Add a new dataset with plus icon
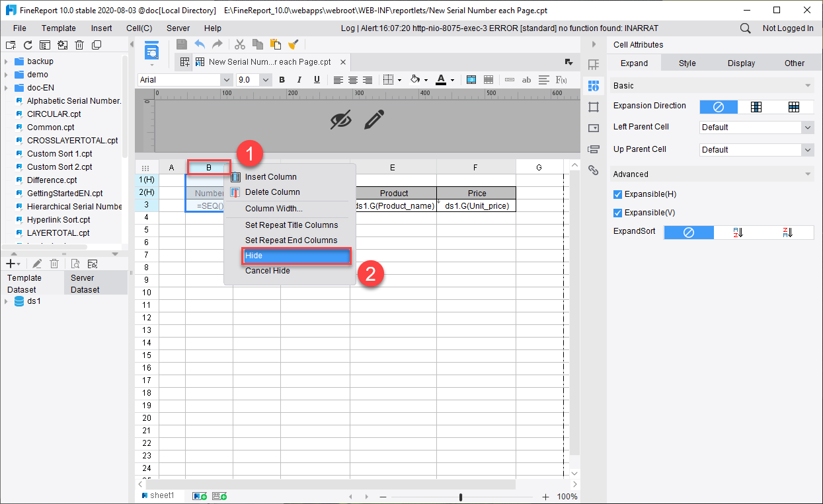The image size is (823, 504). pos(11,264)
